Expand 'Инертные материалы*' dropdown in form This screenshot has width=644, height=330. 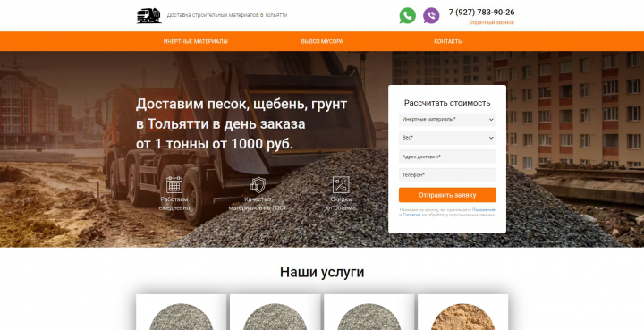pos(447,120)
